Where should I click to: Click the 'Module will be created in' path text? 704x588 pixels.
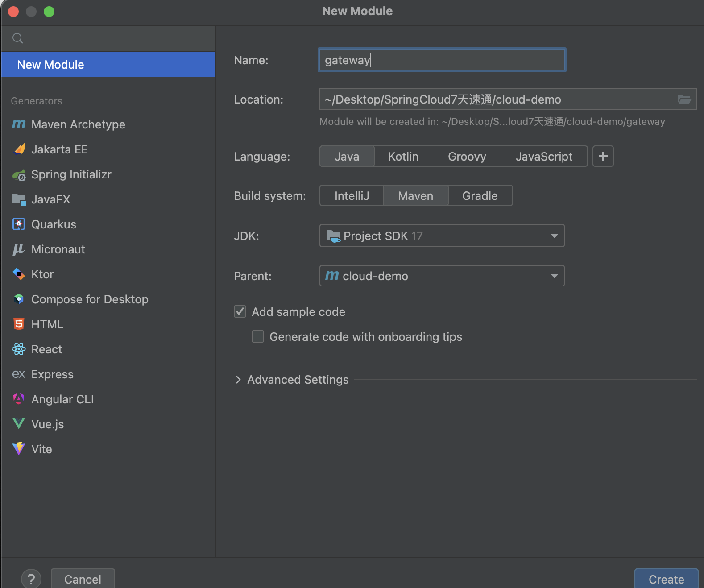pyautogui.click(x=492, y=121)
